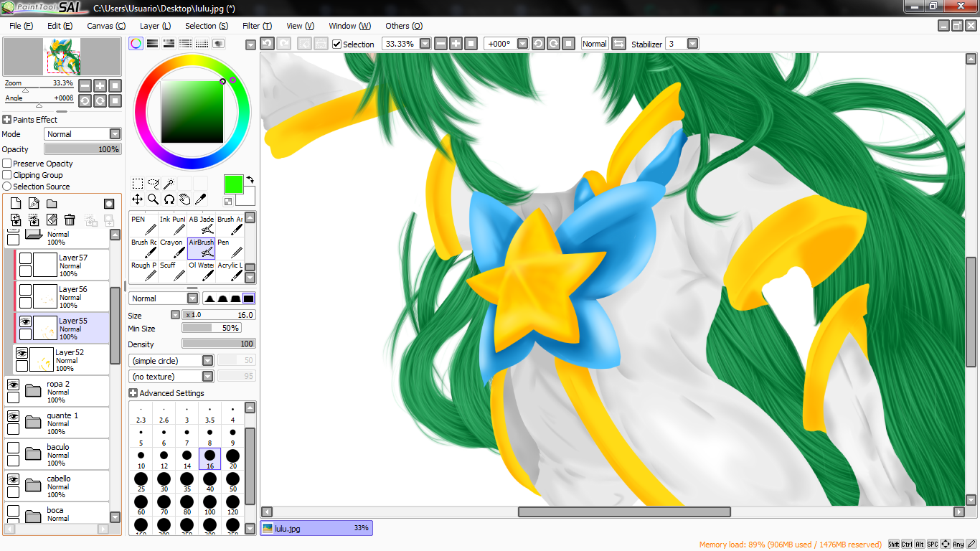Viewport: 980px width, 551px height.
Task: Zoom in with toolbar plus button
Action: pyautogui.click(x=456, y=44)
